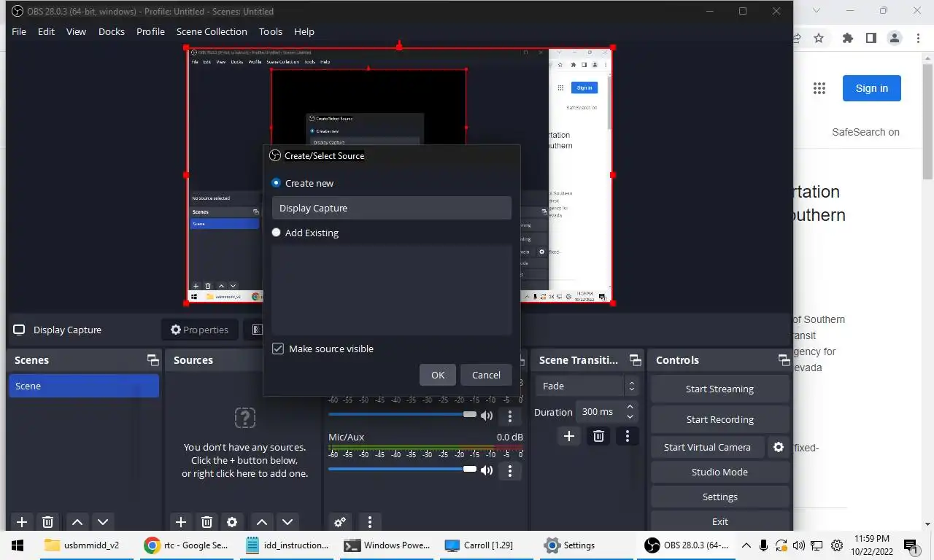Click Start Streaming
The height and width of the screenshot is (560, 934).
tap(719, 389)
